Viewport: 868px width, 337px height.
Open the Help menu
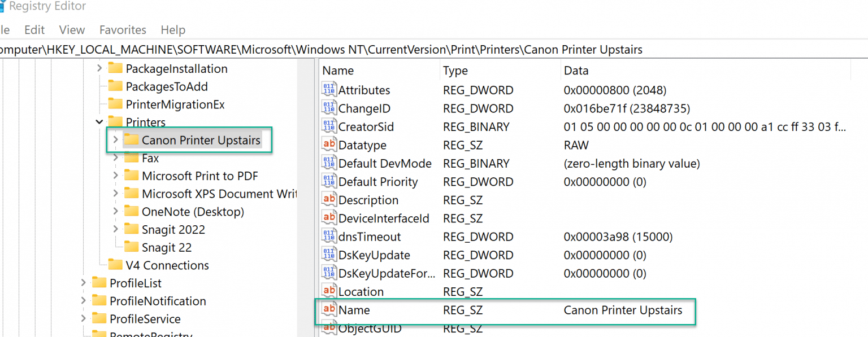coord(173,30)
